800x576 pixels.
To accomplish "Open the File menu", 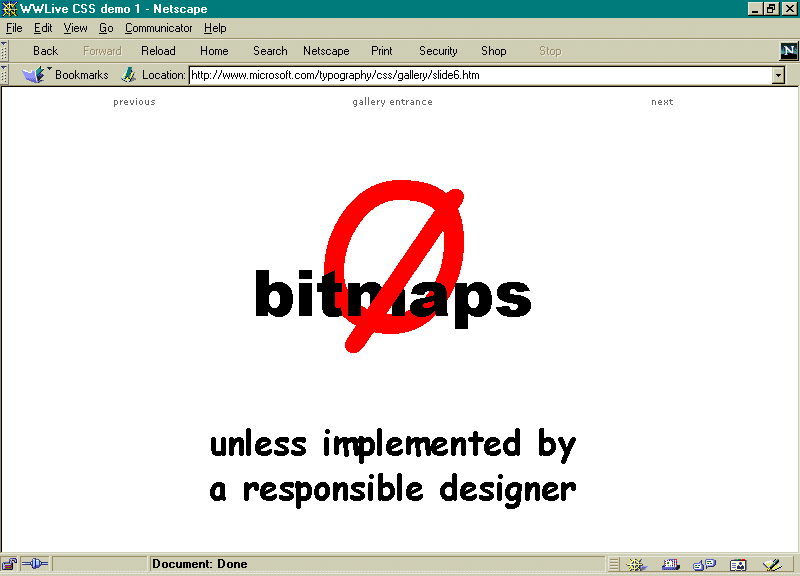I will tap(14, 28).
